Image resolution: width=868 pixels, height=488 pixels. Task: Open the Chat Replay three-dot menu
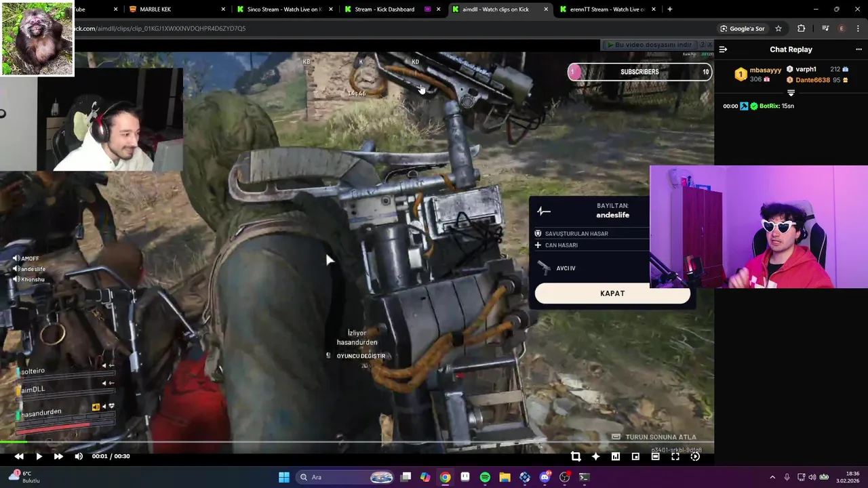859,49
